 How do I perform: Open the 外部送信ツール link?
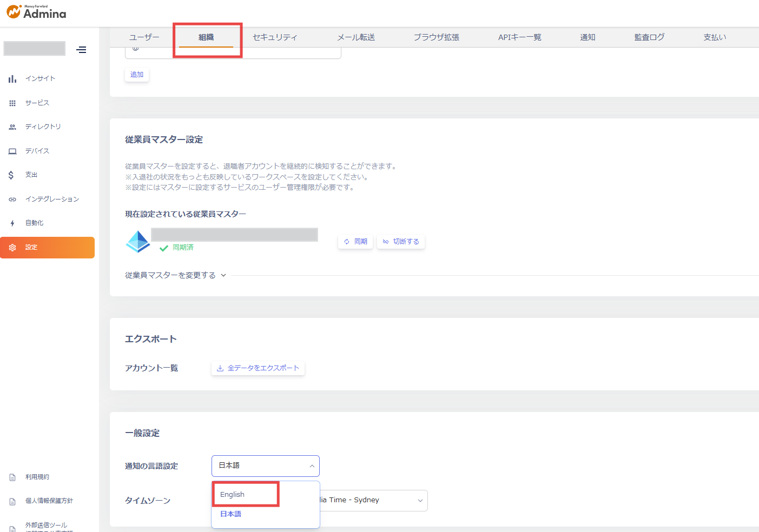click(x=47, y=525)
